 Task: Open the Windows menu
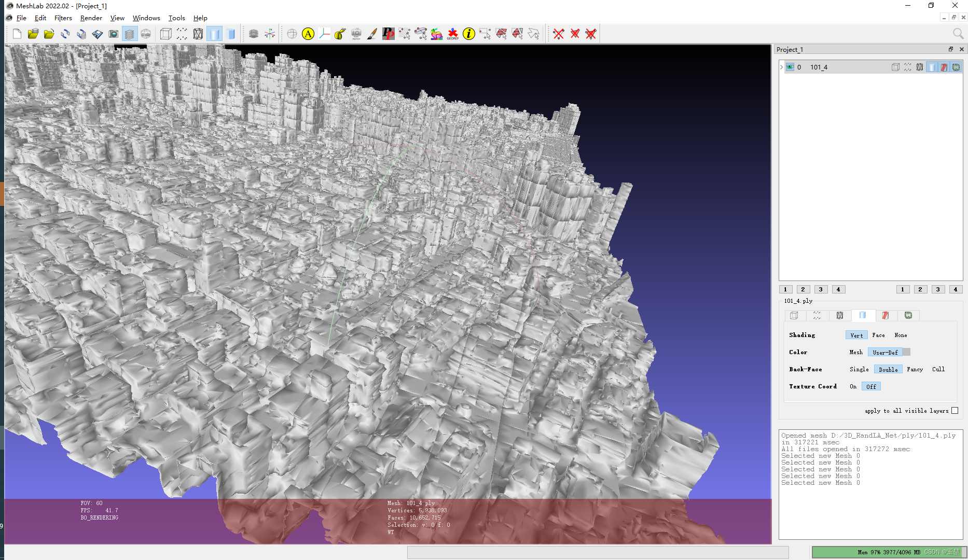(146, 18)
